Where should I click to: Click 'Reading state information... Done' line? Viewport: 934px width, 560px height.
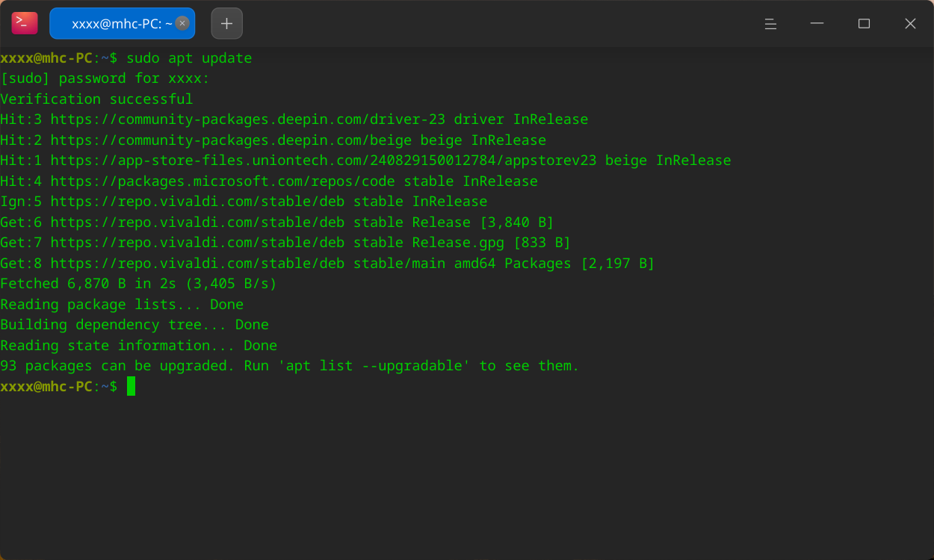(139, 346)
